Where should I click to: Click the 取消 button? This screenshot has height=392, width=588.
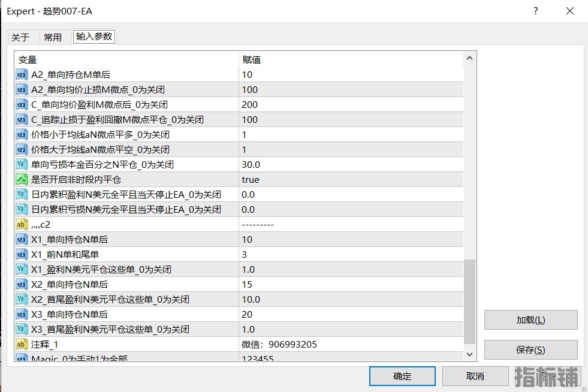[x=475, y=376]
